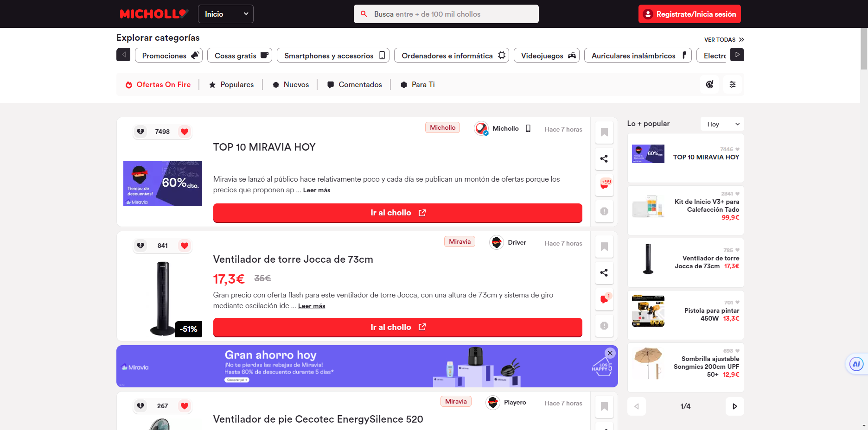Downvote TOP 10 MIRAVIA HOY deal
This screenshot has height=430, width=868.
(x=140, y=132)
